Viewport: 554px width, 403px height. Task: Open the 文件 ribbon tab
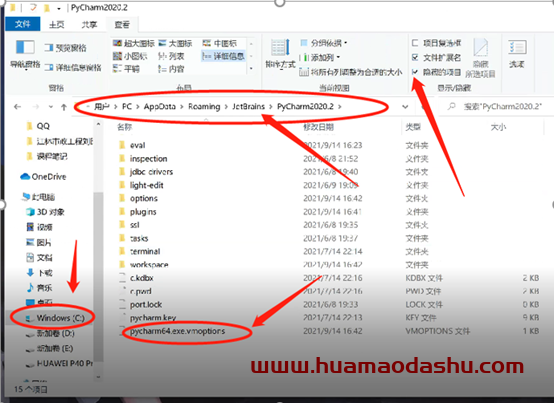click(23, 24)
